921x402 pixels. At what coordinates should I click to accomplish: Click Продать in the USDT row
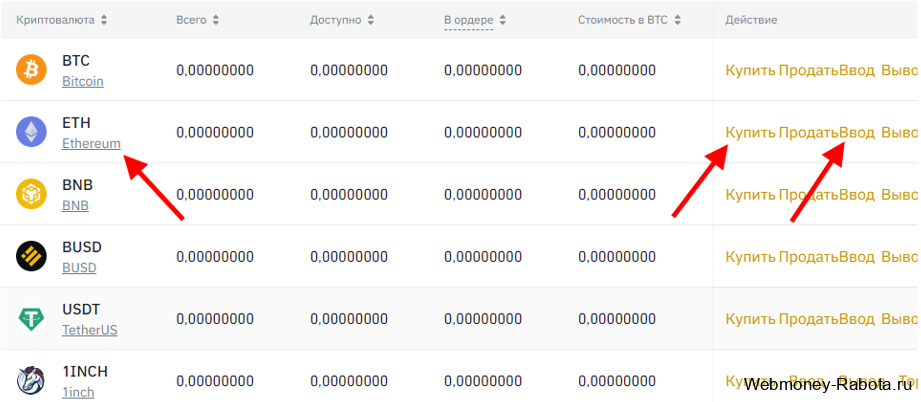[808, 319]
